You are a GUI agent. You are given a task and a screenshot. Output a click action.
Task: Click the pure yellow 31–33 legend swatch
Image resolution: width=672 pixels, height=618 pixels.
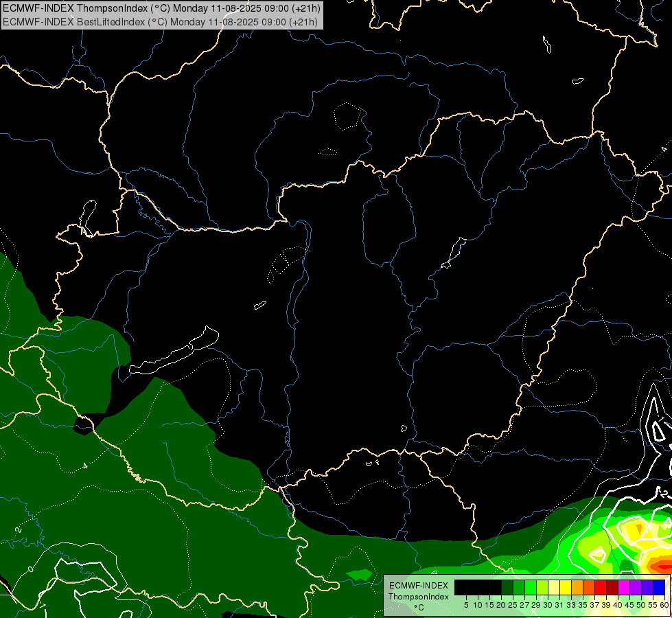(566, 588)
